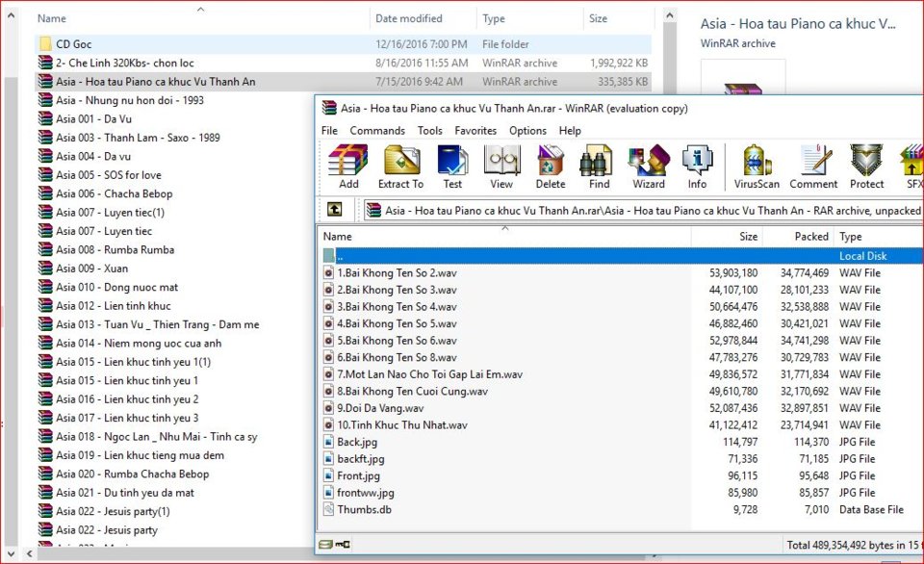Click the WinRAR archive path address field
The height and width of the screenshot is (564, 924).
(x=644, y=211)
